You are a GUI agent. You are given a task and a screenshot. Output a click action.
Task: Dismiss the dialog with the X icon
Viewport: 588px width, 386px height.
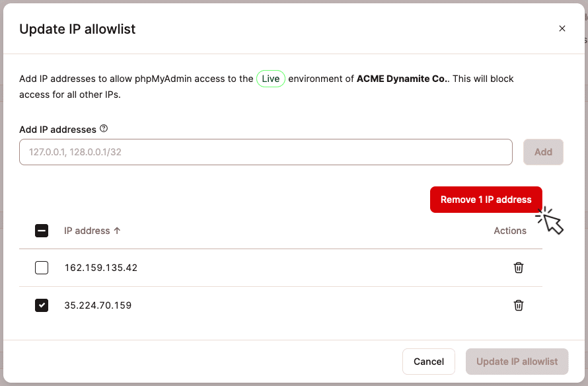pyautogui.click(x=562, y=28)
